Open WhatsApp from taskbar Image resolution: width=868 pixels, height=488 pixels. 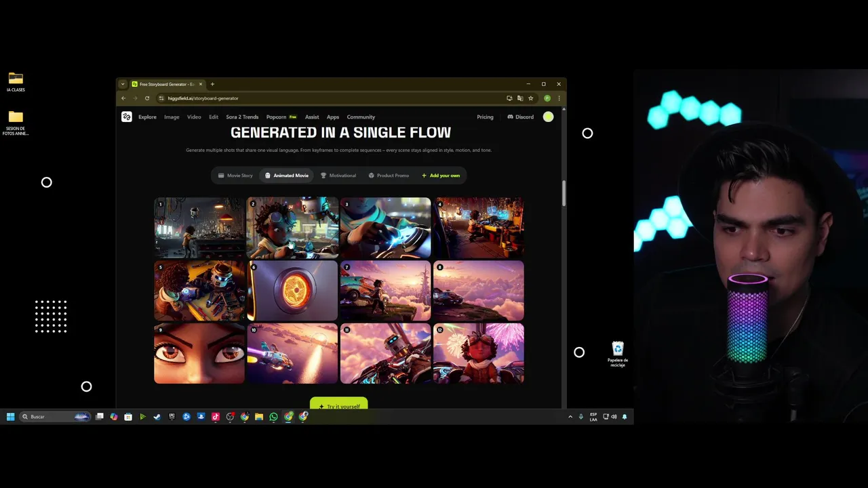[273, 417]
